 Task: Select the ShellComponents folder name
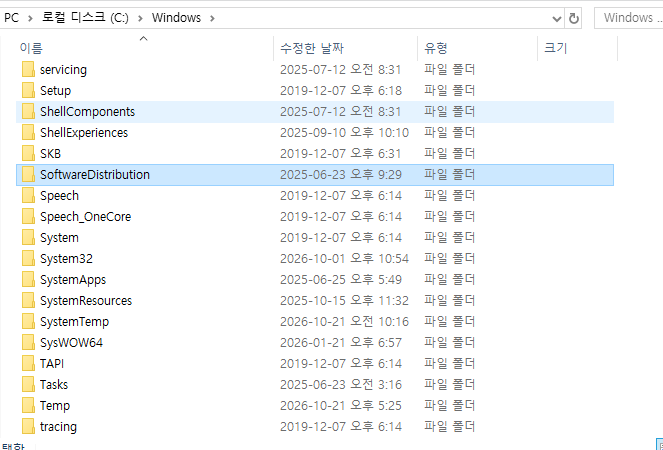(x=88, y=112)
